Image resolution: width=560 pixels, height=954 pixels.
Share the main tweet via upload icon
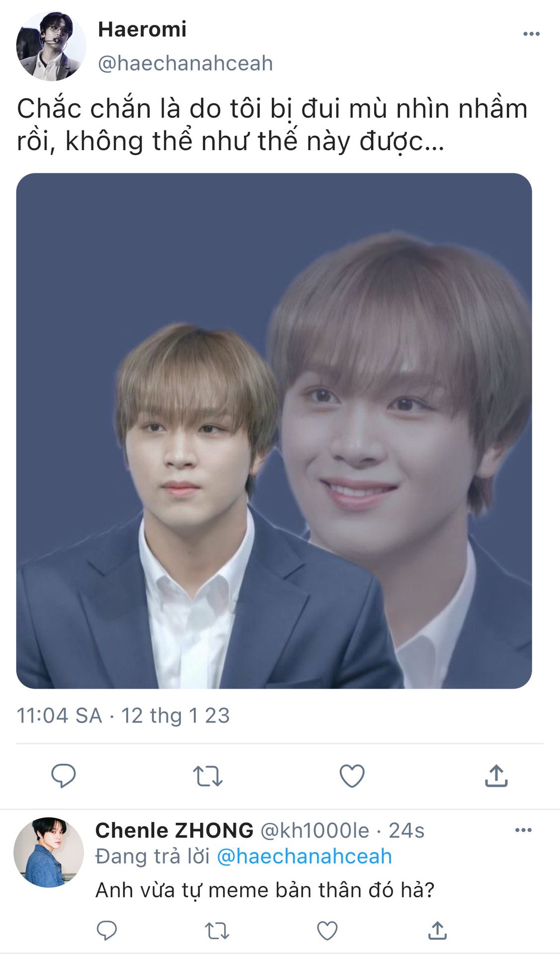tap(496, 775)
